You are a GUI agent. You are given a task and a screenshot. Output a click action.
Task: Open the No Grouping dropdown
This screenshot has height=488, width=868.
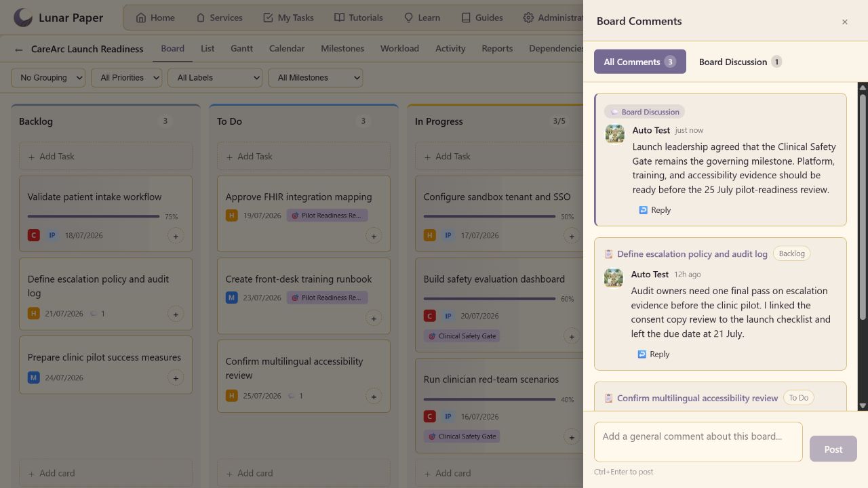[x=48, y=78]
